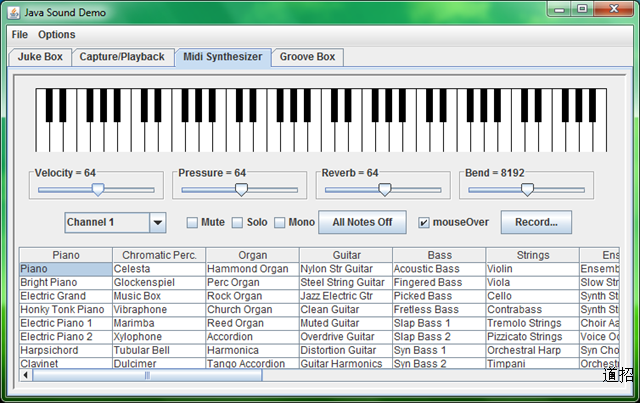The width and height of the screenshot is (640, 403).
Task: Select Church Organ instrument
Action: click(x=253, y=309)
